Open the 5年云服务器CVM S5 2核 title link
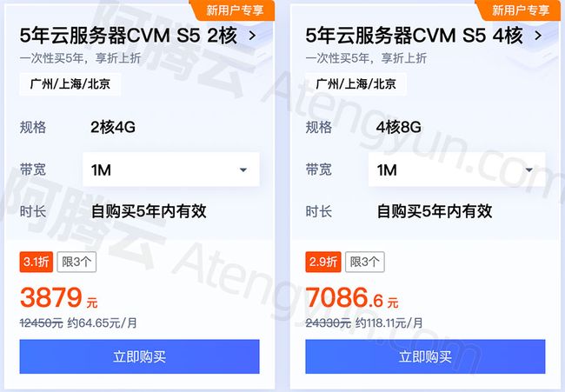The width and height of the screenshot is (565, 392). tap(129, 36)
